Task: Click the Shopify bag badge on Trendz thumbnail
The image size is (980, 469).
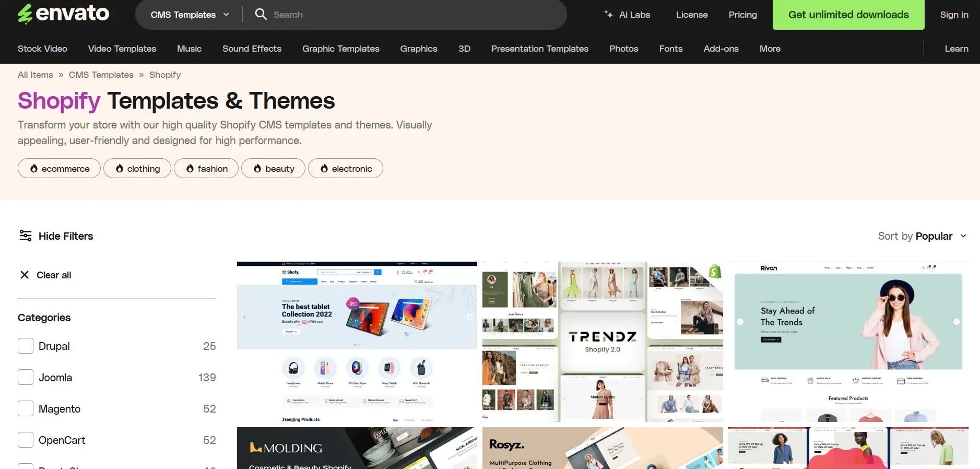Action: pos(715,271)
